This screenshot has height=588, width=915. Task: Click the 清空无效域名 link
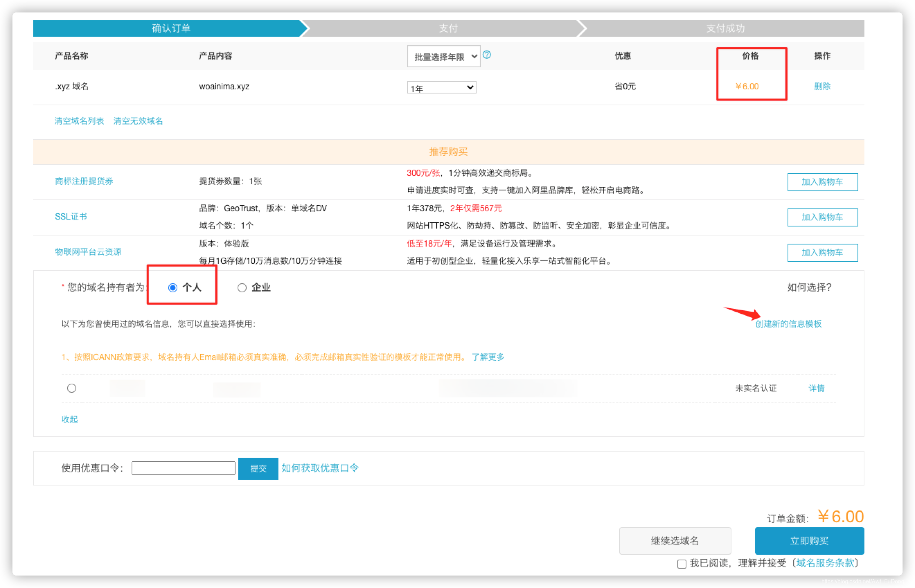point(138,121)
